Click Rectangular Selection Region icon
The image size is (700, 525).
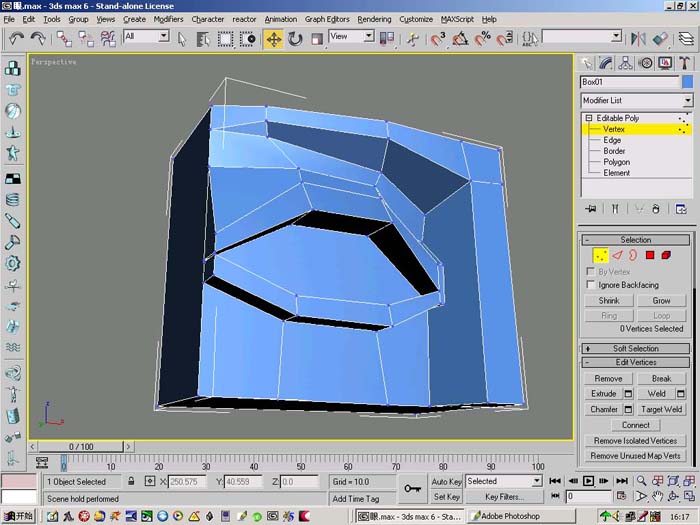click(x=225, y=39)
